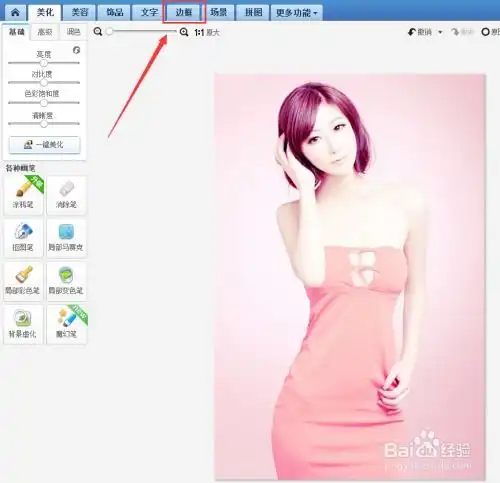Image resolution: width=500 pixels, height=483 pixels.
Task: Click the zoom out magnifier icon
Action: [98, 32]
